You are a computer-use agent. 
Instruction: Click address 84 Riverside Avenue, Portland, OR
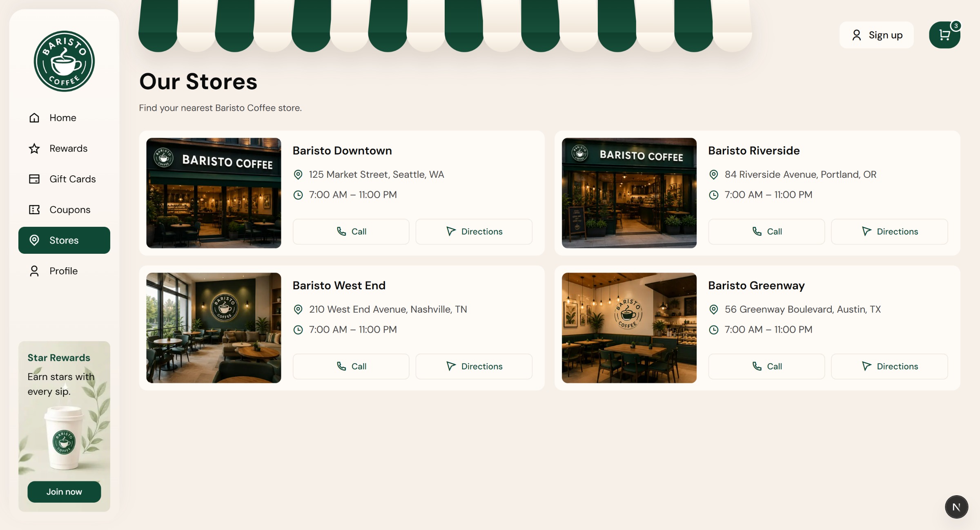click(x=800, y=175)
